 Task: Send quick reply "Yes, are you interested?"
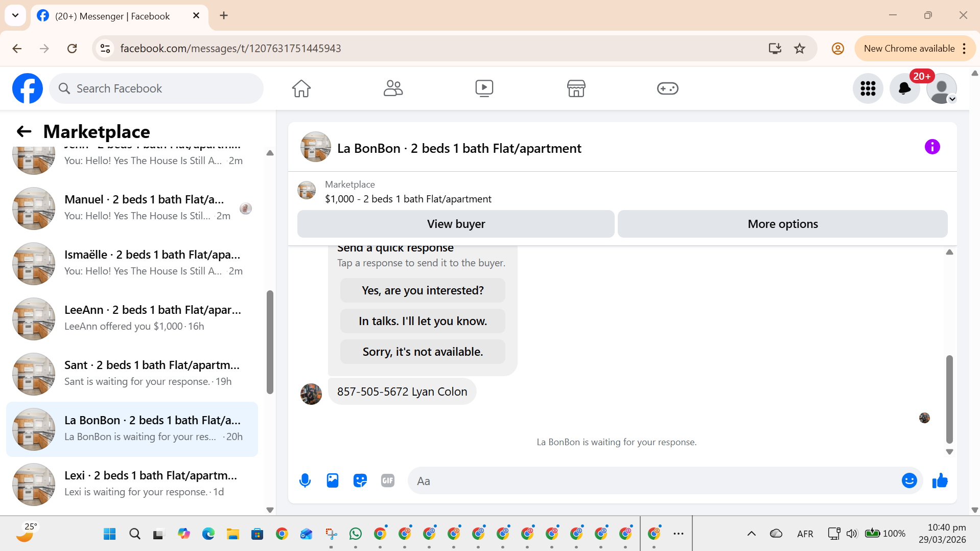coord(423,290)
